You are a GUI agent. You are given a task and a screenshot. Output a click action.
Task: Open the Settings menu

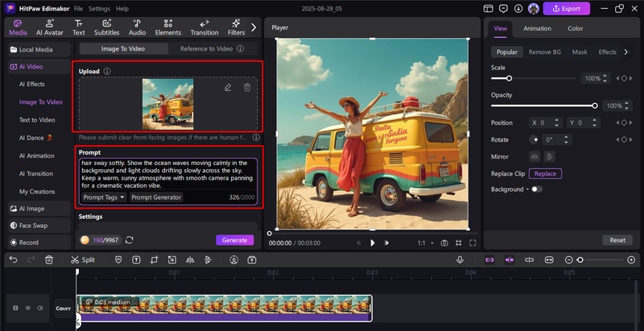click(99, 9)
